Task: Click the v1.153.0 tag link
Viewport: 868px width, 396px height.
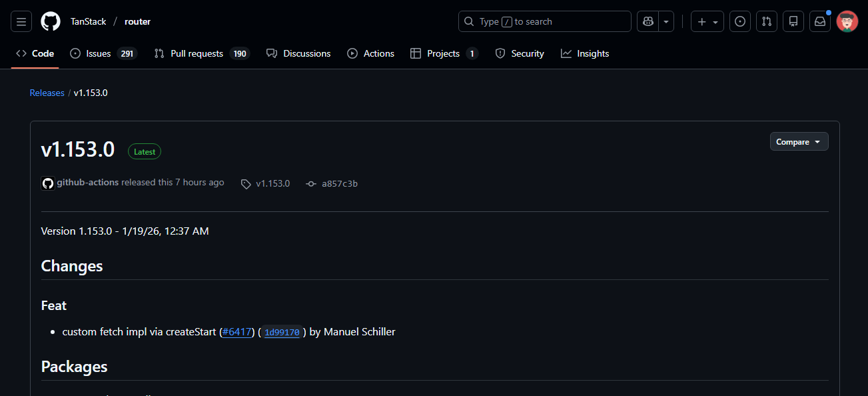Action: coord(272,183)
